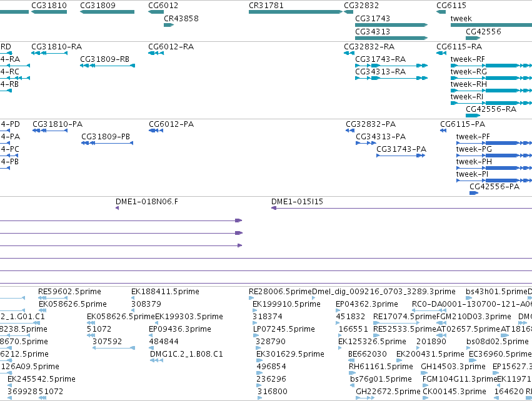
Task: Select the CG31810 gene label
Action: point(49,6)
